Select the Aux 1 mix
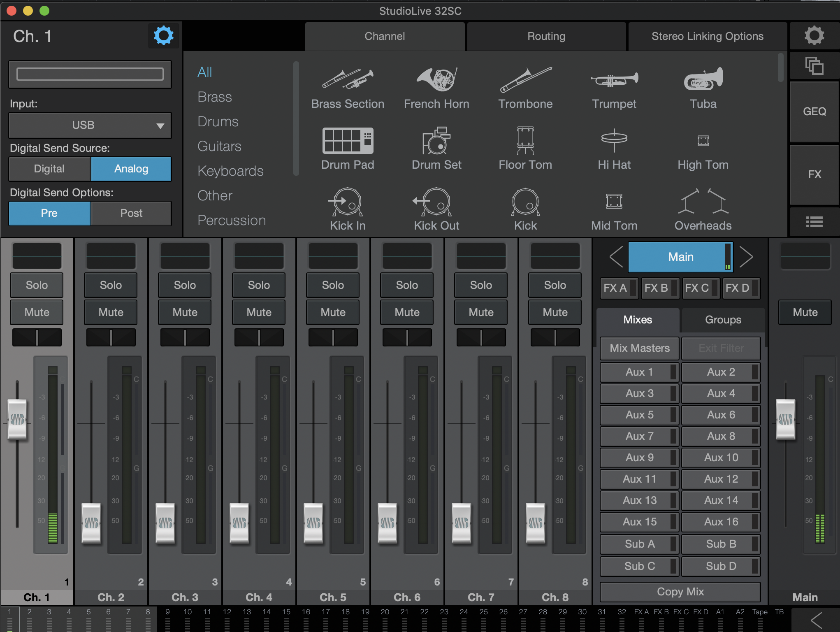 pos(639,372)
